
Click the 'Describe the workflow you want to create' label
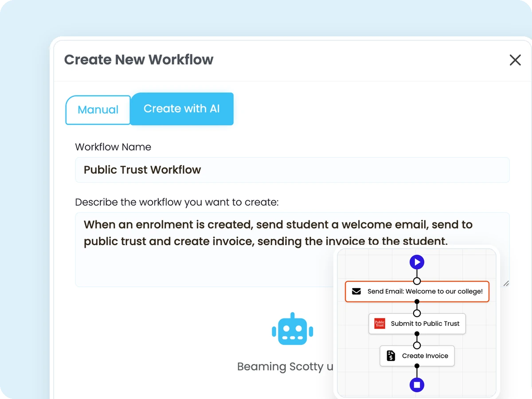[177, 203]
